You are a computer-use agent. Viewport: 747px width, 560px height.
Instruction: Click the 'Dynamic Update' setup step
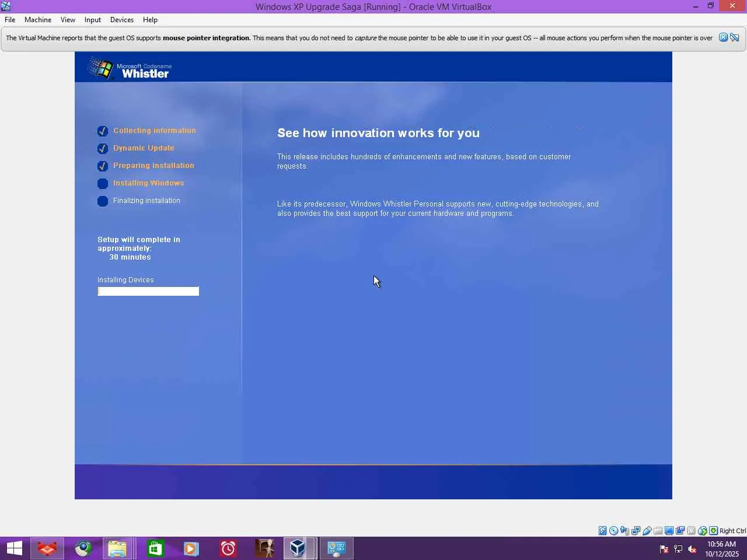pos(144,148)
